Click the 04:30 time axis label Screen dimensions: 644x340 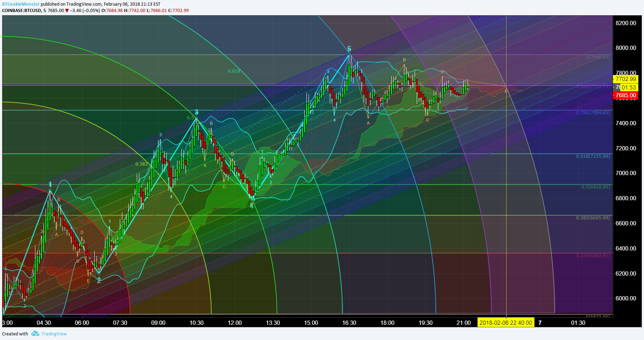click(x=44, y=323)
